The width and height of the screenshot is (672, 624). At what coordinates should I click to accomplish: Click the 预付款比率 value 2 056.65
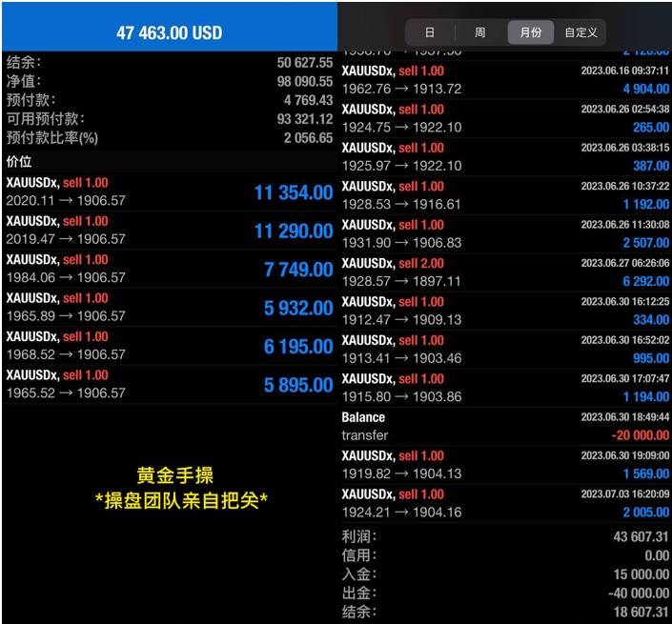coord(308,138)
